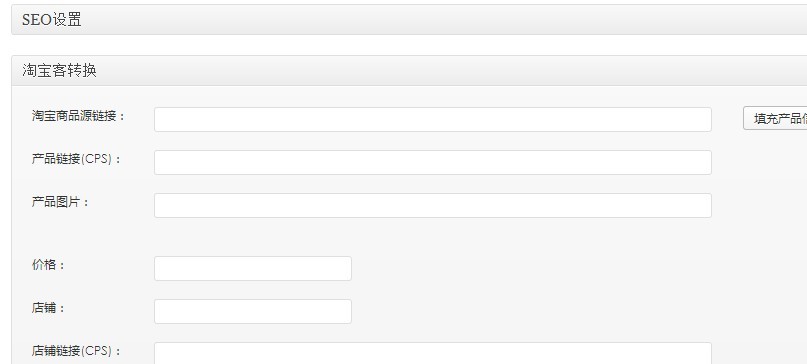Activate the 店铺 text field
Image resolution: width=807 pixels, height=364 pixels.
coord(253,311)
